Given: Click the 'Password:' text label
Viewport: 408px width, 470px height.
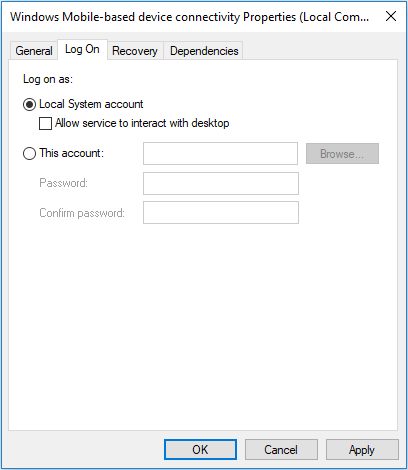Looking at the screenshot, I should [63, 183].
